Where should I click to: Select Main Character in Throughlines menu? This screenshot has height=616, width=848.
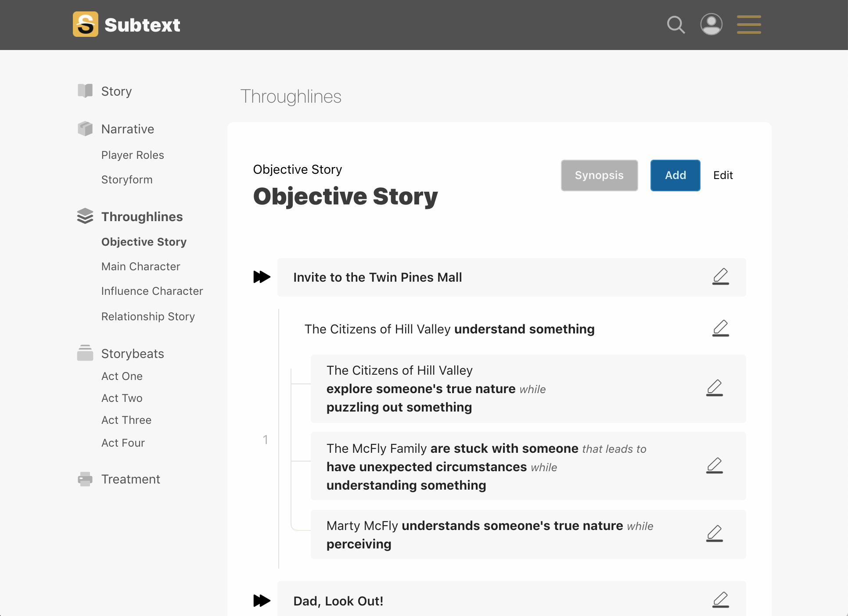point(140,266)
